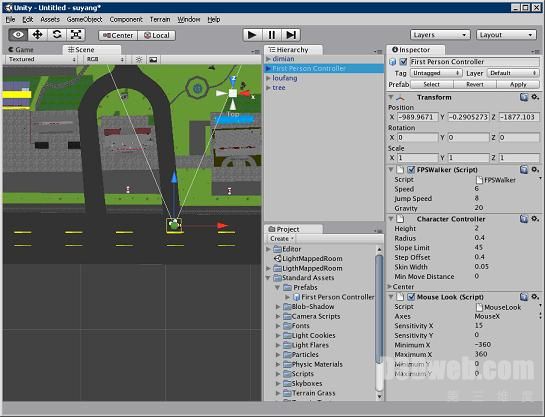Open Character Controller gear menu
Screen dimensions: 545x417
tap(535, 219)
